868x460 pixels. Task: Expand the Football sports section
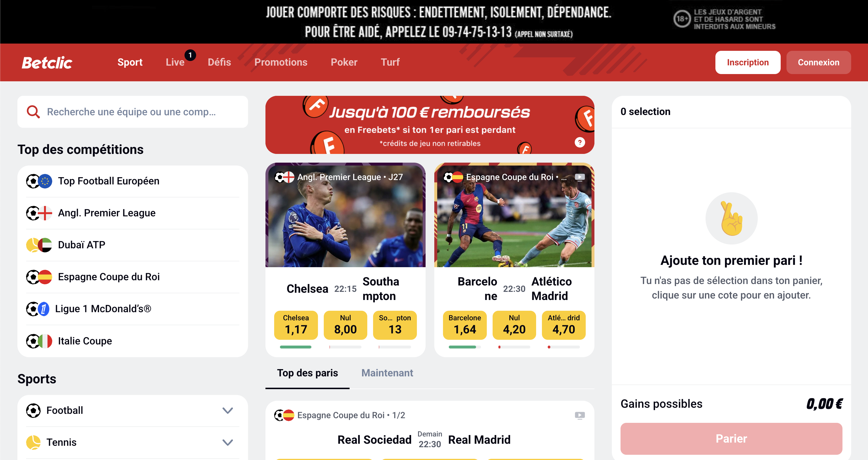click(228, 410)
